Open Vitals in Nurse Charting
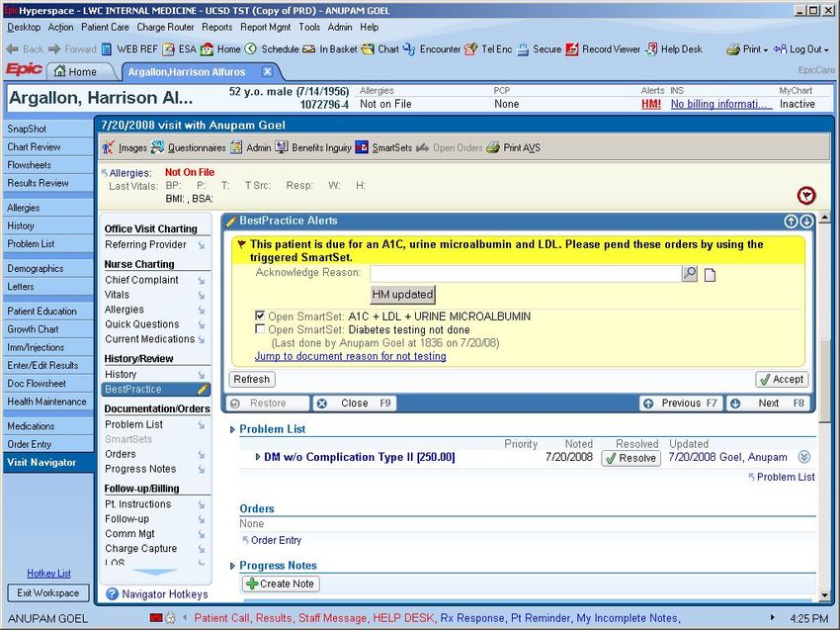The height and width of the screenshot is (630, 840). (x=117, y=295)
